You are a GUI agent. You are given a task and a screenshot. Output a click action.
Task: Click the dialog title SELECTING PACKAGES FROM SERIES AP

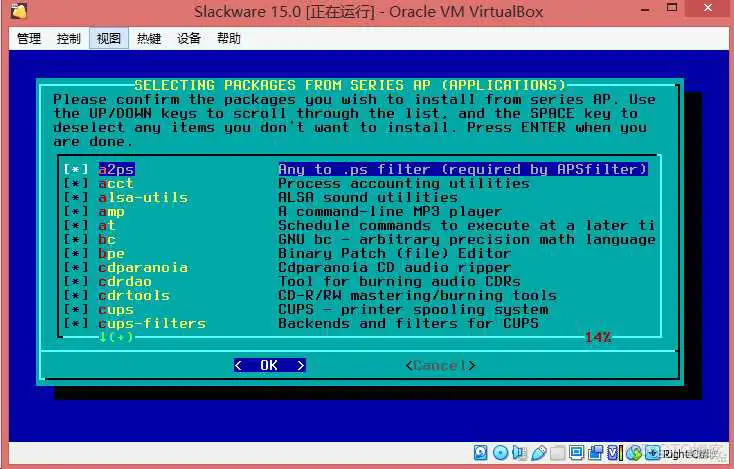(350, 85)
